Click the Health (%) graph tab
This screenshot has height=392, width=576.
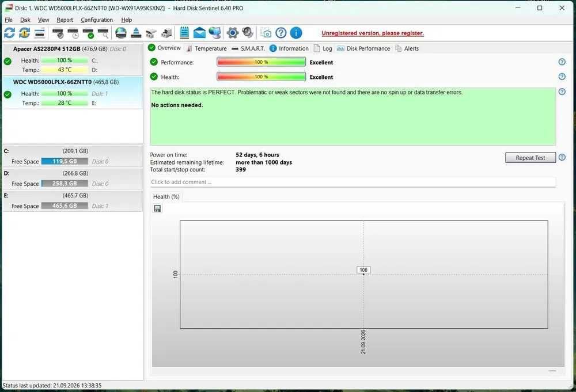166,197
